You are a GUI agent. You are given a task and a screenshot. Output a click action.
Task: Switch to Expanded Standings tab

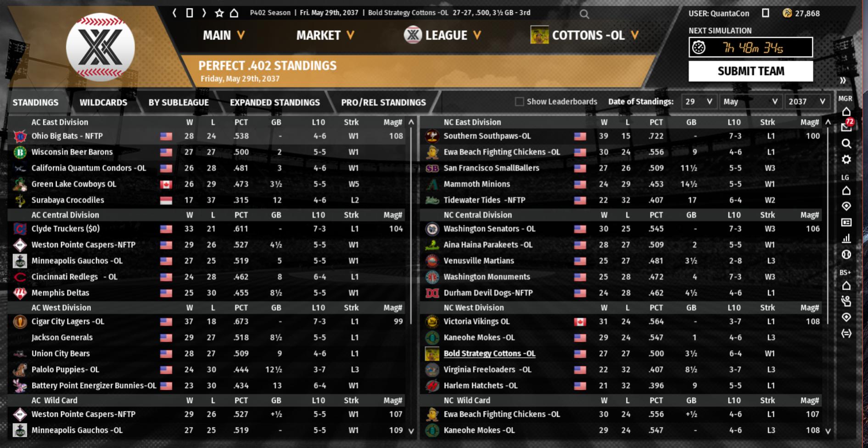click(274, 103)
